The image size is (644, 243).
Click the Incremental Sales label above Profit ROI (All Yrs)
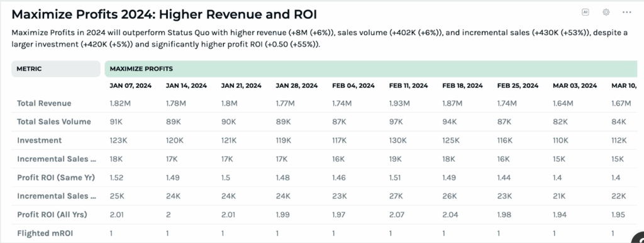pyautogui.click(x=56, y=196)
